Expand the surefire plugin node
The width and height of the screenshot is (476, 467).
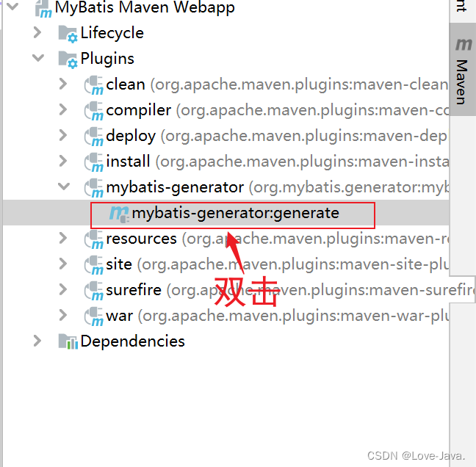[63, 289]
